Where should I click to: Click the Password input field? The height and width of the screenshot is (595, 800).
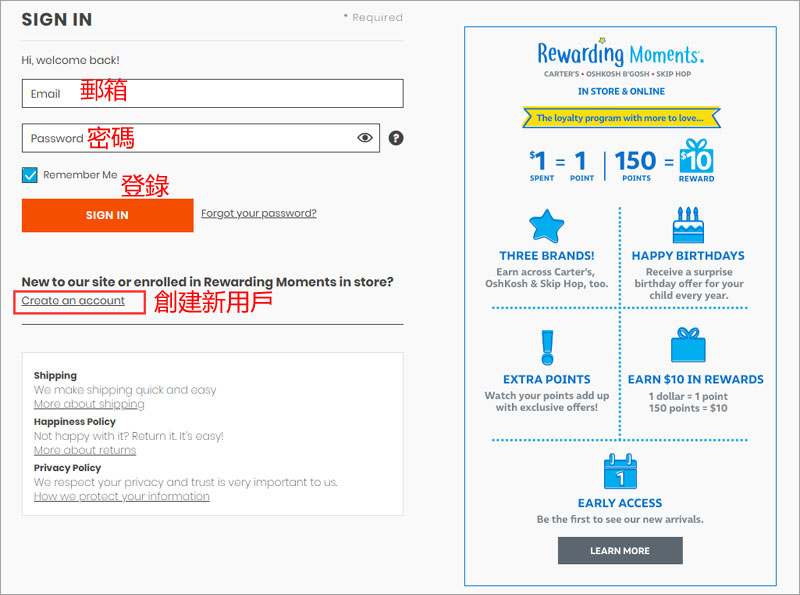click(201, 138)
